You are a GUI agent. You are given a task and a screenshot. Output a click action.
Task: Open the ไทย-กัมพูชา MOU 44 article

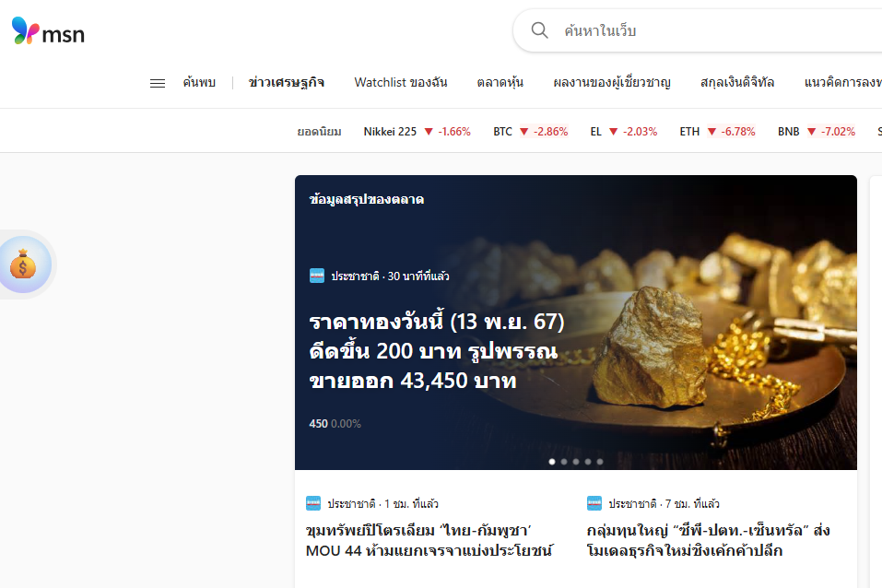pyautogui.click(x=429, y=541)
